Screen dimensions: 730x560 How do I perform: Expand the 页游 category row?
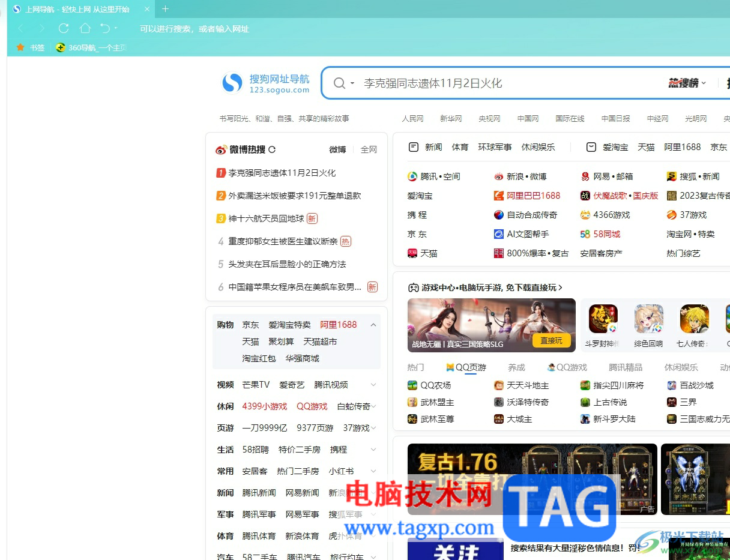pos(373,428)
